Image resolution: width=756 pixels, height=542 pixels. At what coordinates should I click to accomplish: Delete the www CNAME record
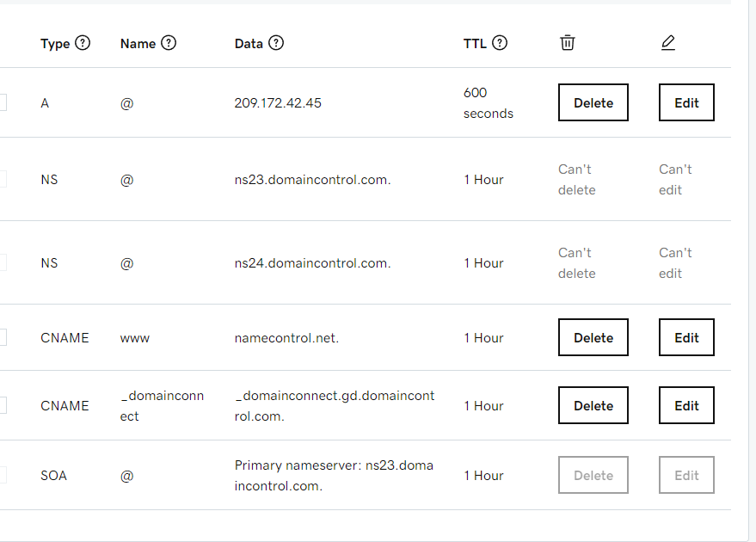tap(593, 338)
